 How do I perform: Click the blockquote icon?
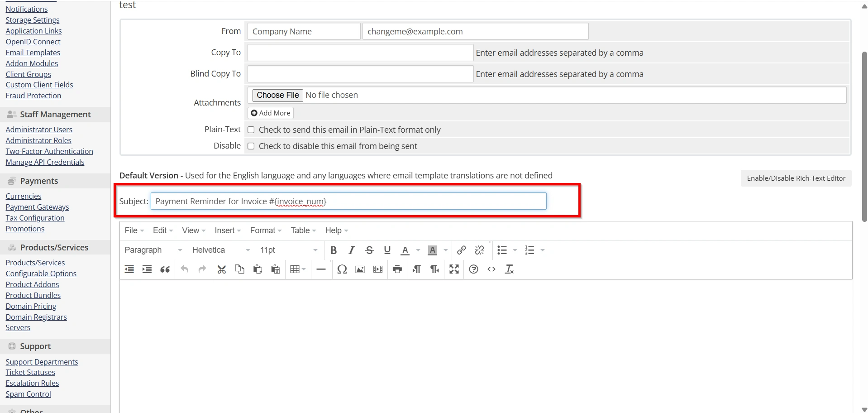(x=165, y=269)
